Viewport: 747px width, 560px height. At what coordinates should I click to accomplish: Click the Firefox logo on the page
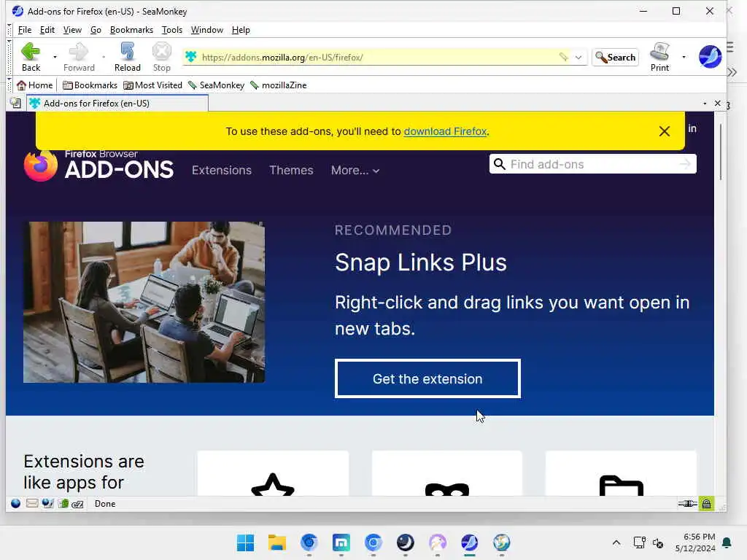41,166
